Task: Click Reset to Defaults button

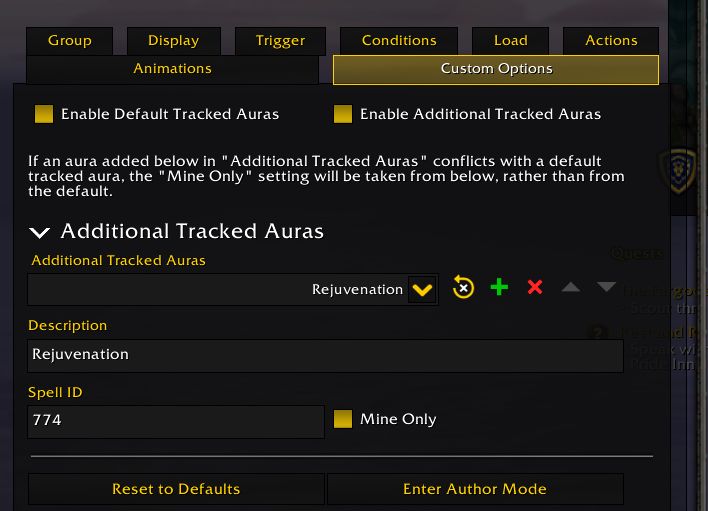Action: (x=176, y=489)
